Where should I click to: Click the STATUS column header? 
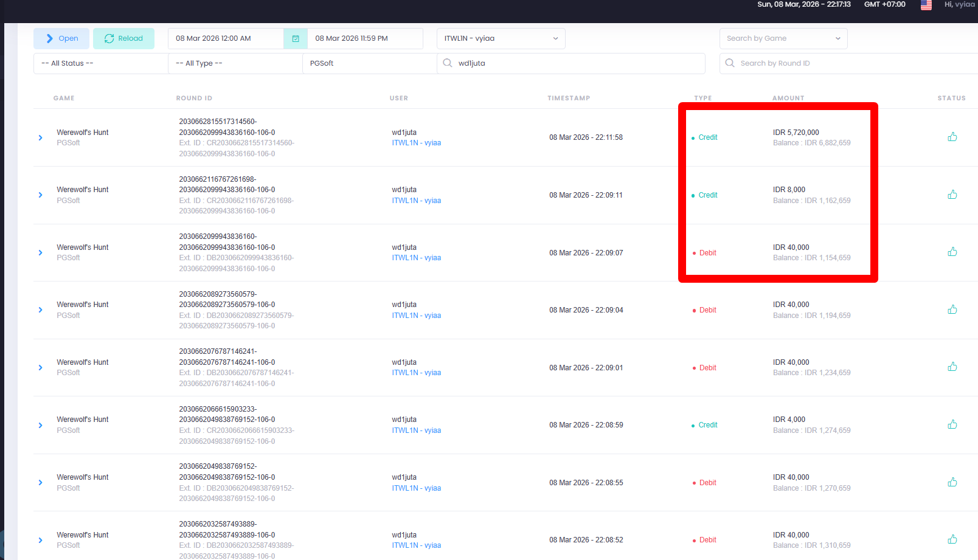pyautogui.click(x=951, y=98)
